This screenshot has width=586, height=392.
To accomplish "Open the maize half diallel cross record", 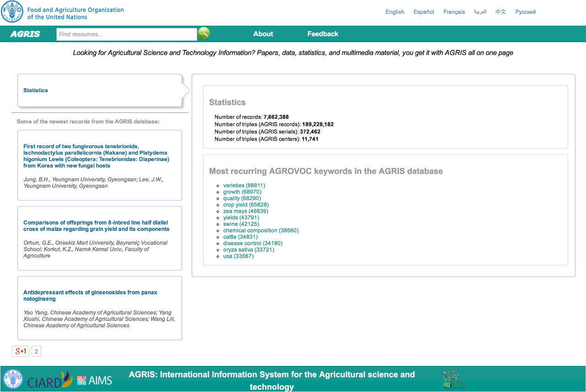I will point(96,226).
